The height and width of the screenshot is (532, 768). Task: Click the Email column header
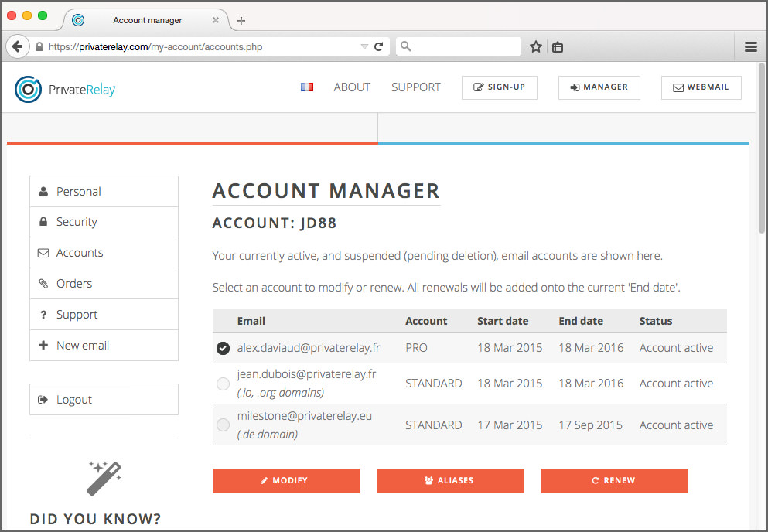pos(251,322)
